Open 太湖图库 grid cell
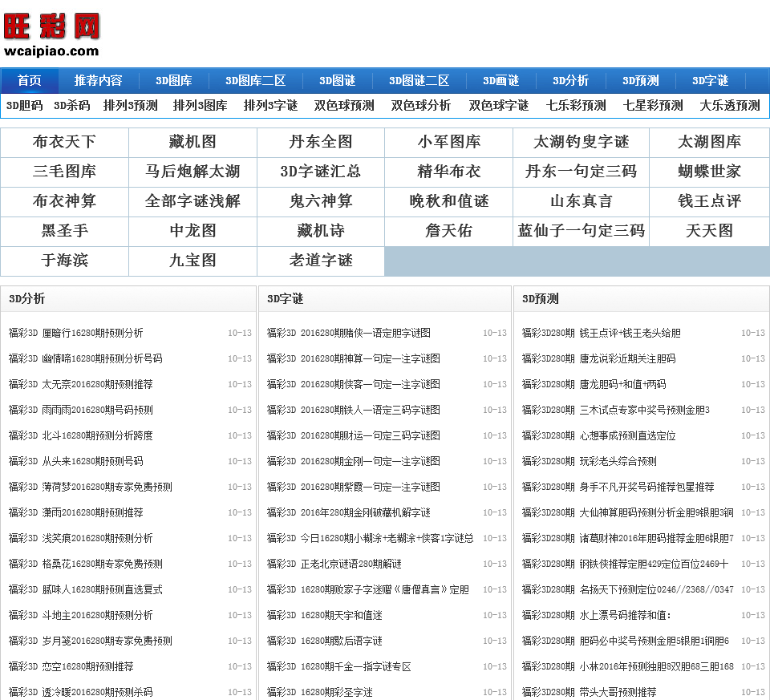Screen dimensions: 770x700 click(709, 143)
